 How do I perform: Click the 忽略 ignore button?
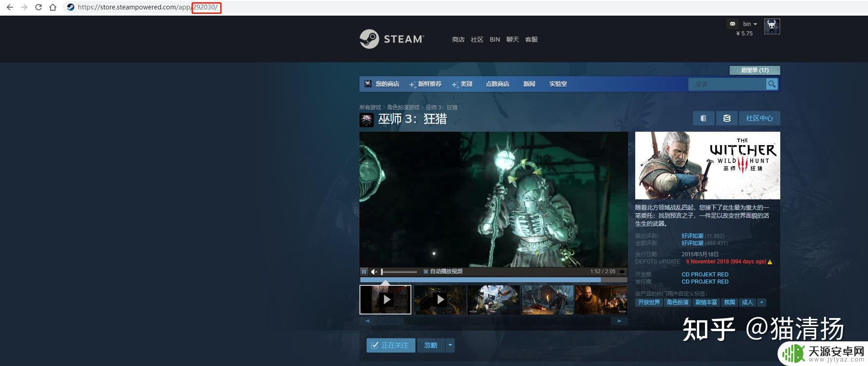pyautogui.click(x=431, y=345)
